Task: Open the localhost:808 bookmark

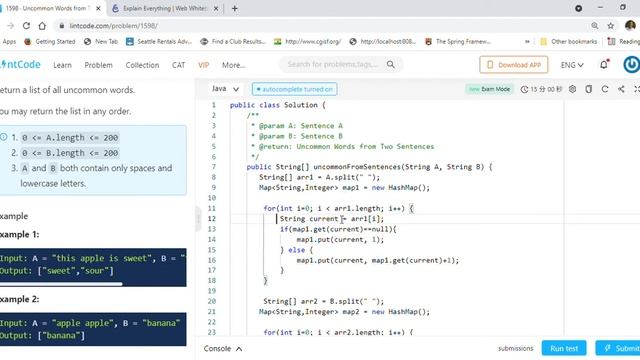Action: 383,42
